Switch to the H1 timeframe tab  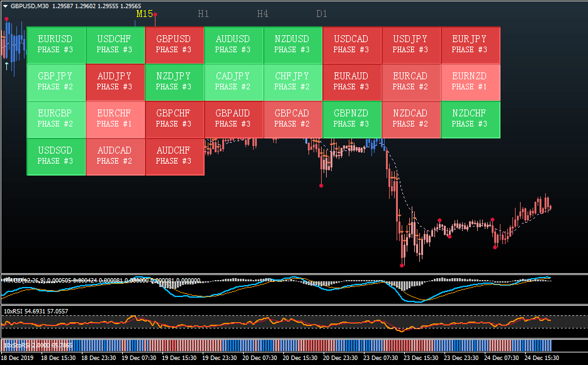point(203,13)
